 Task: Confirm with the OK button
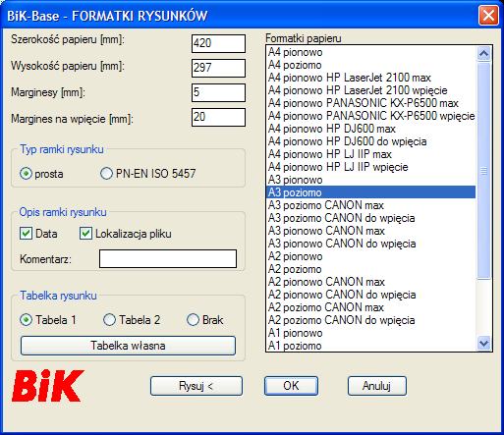tap(291, 386)
